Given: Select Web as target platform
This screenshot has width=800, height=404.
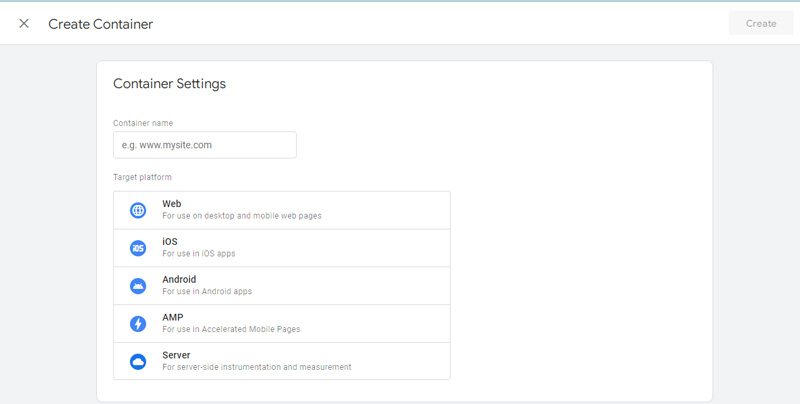Looking at the screenshot, I should pos(282,210).
